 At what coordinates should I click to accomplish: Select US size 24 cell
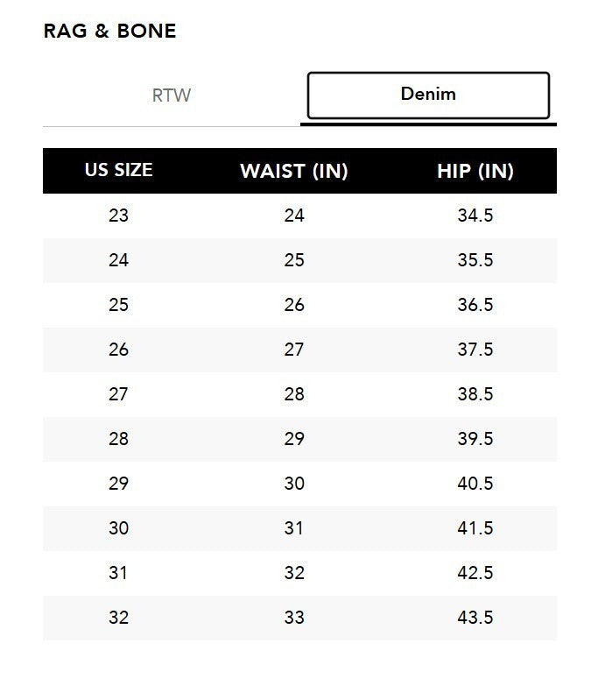point(118,260)
